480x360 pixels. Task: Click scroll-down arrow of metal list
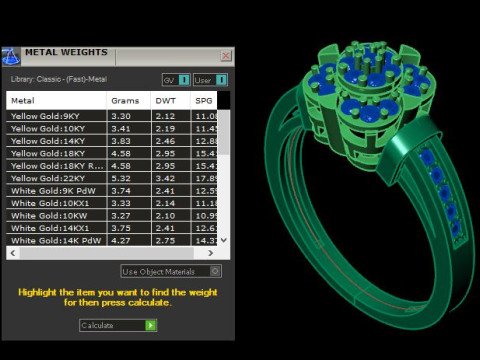pos(224,240)
